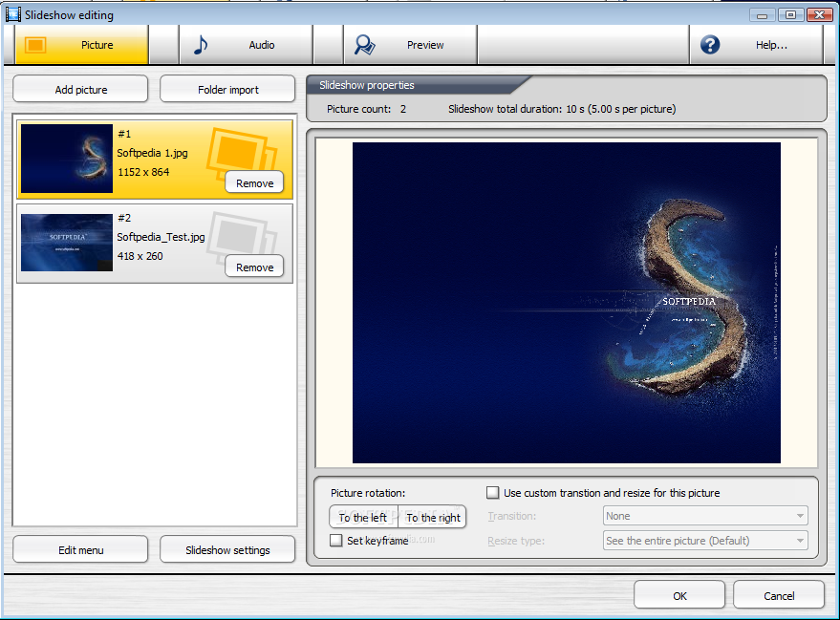Click the Cancel button
The height and width of the screenshot is (620, 840).
779,595
